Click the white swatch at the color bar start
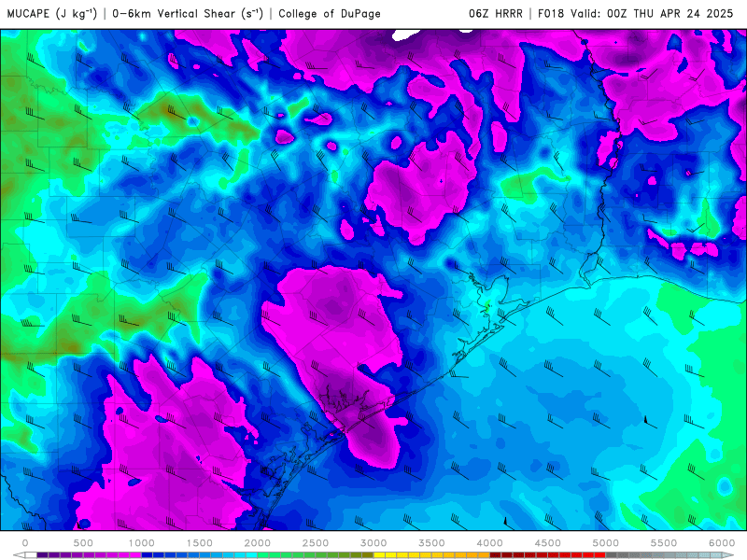 31,555
